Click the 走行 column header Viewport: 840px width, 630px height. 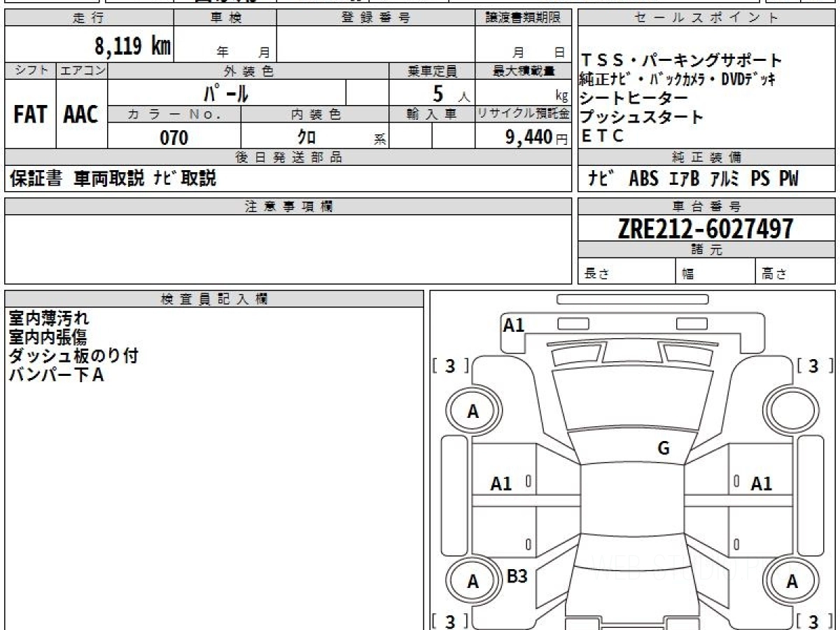pos(89,18)
